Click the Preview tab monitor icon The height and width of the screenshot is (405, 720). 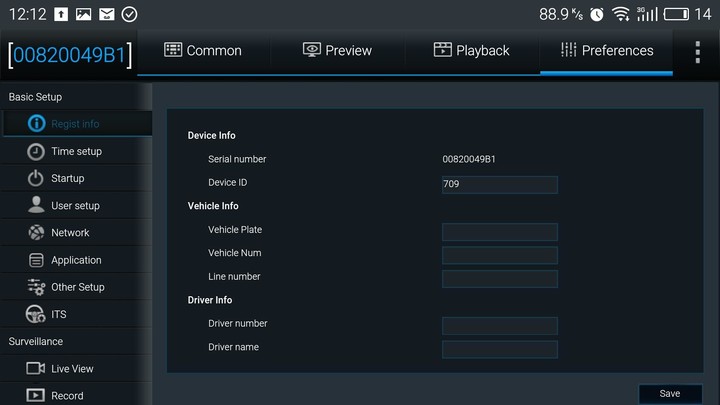tap(311, 50)
